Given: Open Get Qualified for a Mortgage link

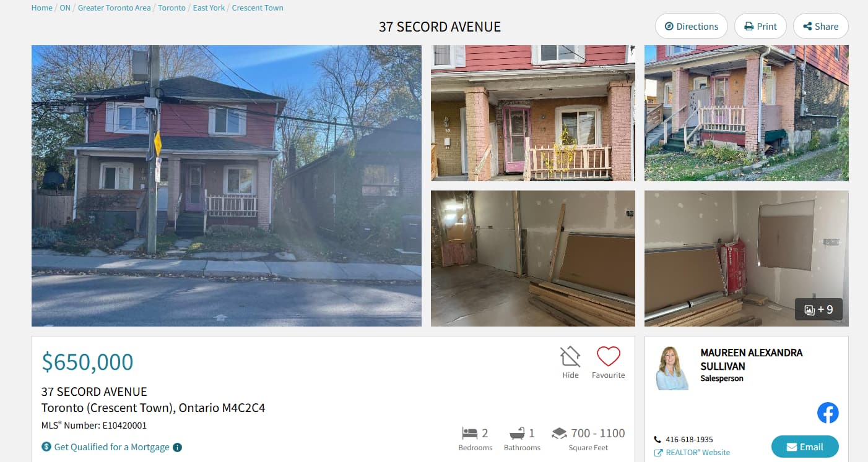Looking at the screenshot, I should (111, 447).
